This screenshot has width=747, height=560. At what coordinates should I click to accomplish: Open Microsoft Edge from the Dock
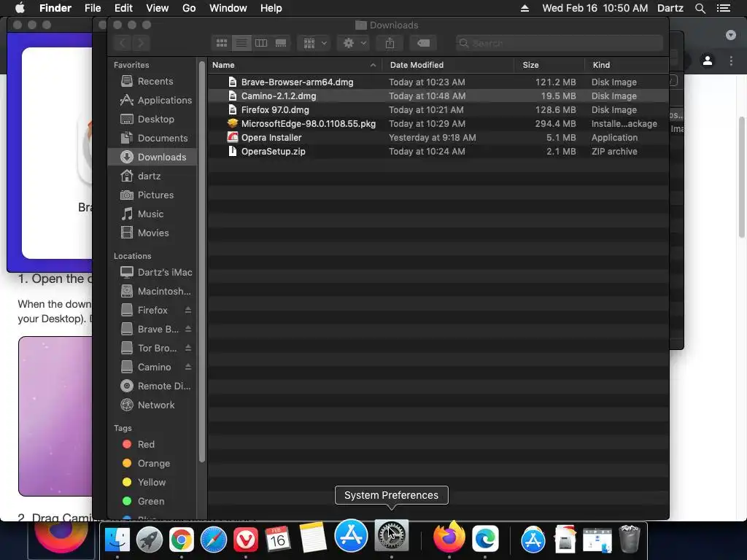pos(485,540)
